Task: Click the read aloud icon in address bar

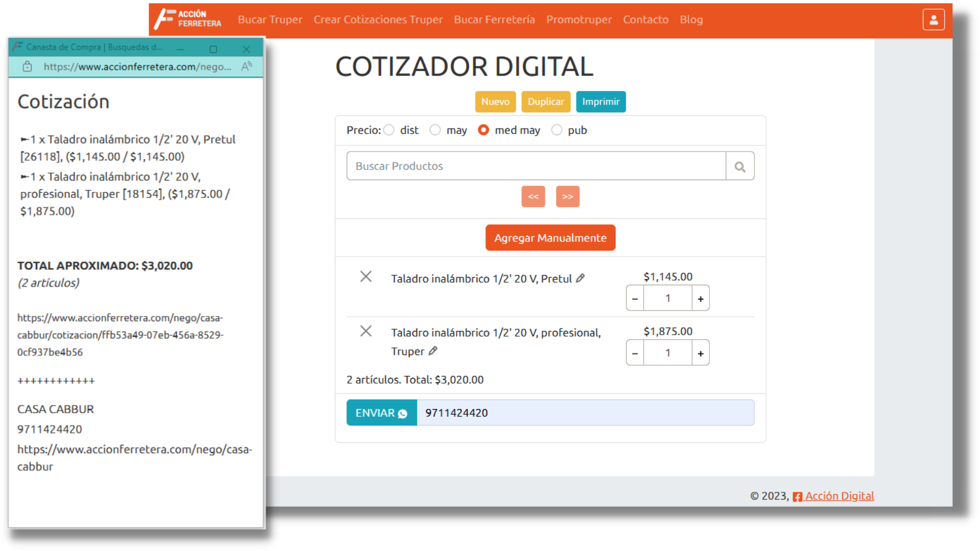Action: [247, 66]
